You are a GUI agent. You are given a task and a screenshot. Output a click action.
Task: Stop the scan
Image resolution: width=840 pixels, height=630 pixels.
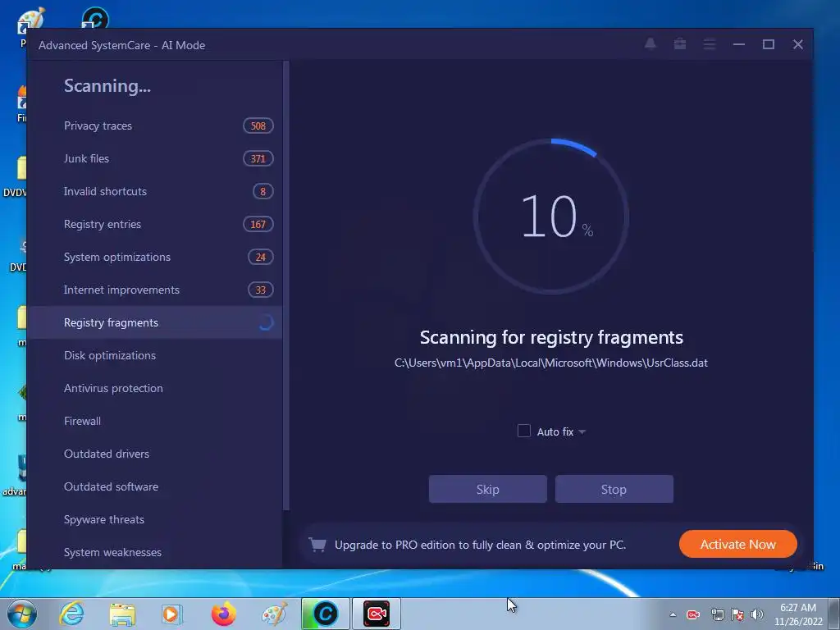coord(614,489)
